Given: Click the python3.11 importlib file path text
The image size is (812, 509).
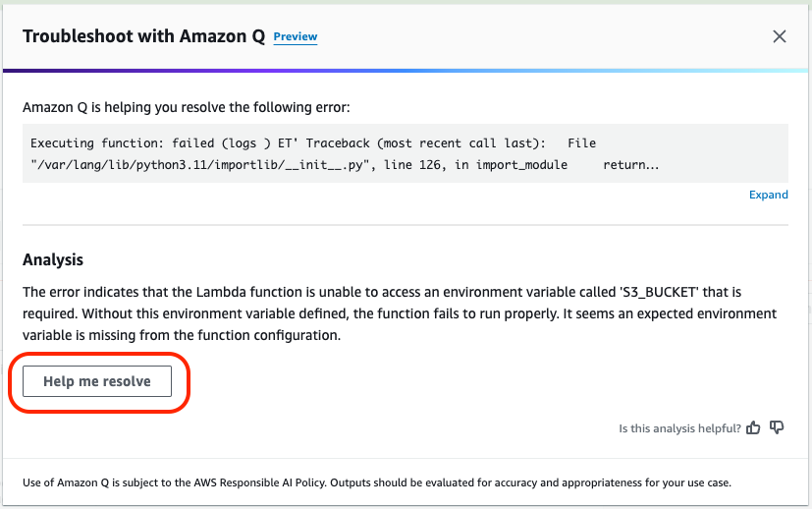Looking at the screenshot, I should point(199,165).
